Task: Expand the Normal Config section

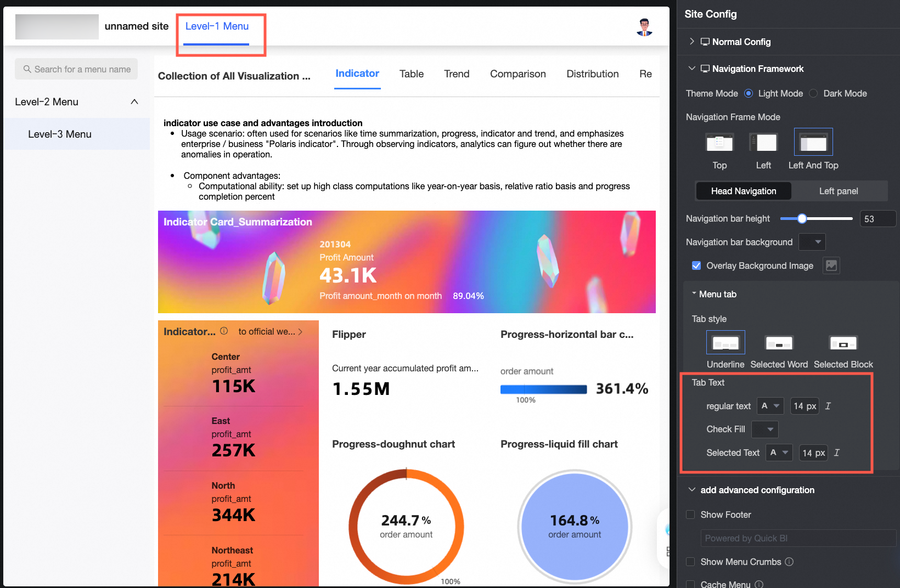Action: click(x=692, y=42)
